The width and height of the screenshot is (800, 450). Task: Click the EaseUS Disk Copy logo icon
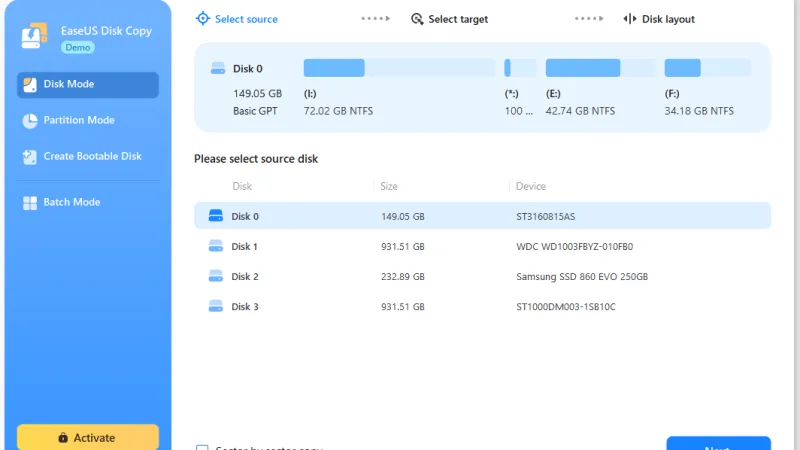click(34, 36)
